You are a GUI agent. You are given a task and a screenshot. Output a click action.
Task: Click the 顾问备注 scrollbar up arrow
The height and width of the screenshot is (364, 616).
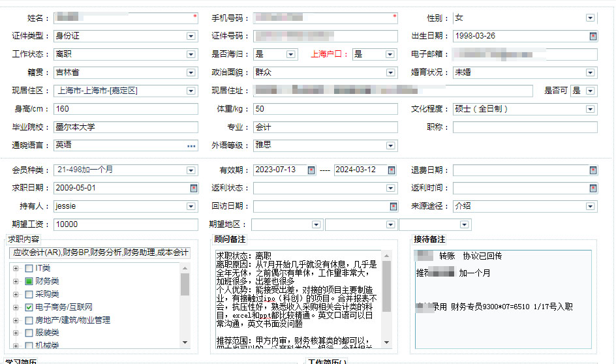coord(386,256)
